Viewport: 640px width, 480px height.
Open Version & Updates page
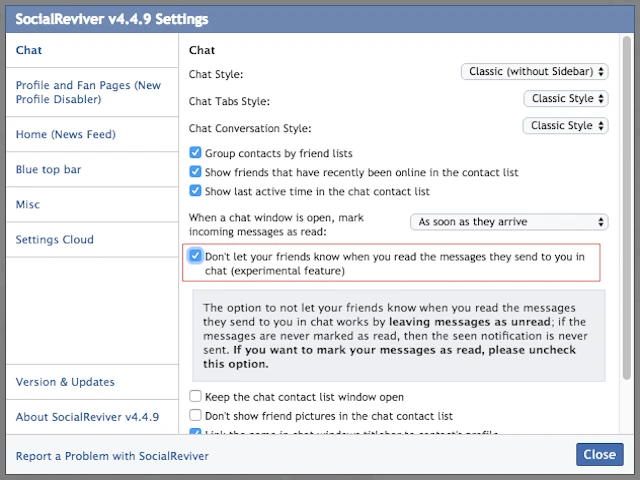click(65, 382)
